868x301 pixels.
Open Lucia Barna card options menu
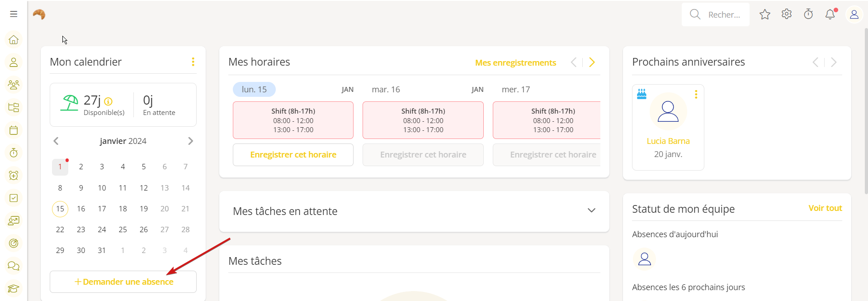coord(696,94)
